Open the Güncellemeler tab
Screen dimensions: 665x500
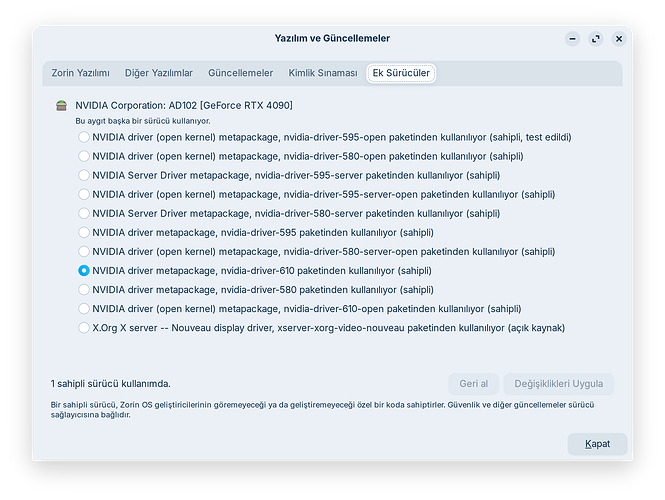[x=240, y=73]
